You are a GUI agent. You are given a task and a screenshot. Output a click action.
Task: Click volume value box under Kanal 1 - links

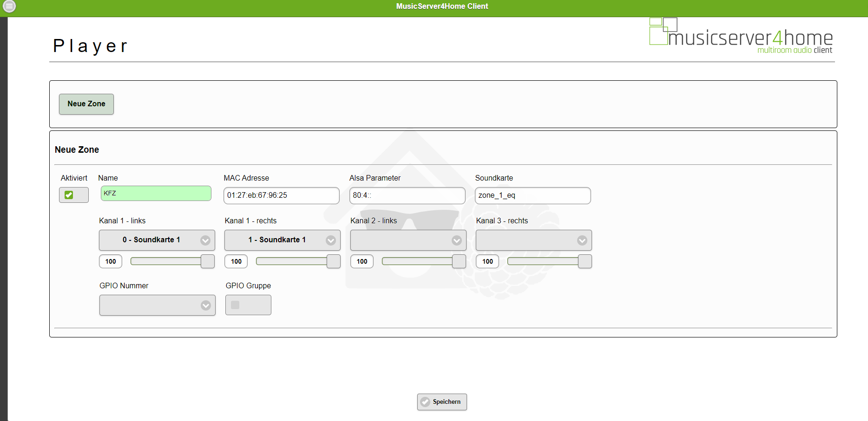[x=111, y=261]
